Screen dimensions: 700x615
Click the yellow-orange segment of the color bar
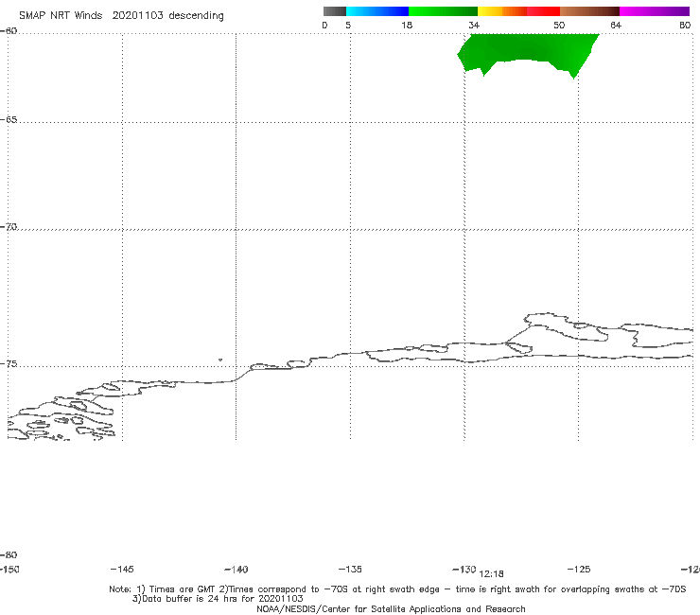click(501, 11)
